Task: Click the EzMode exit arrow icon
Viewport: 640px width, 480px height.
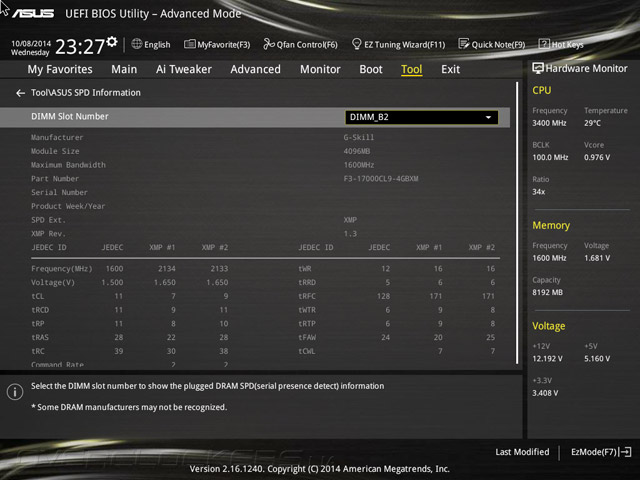Action: pos(625,452)
